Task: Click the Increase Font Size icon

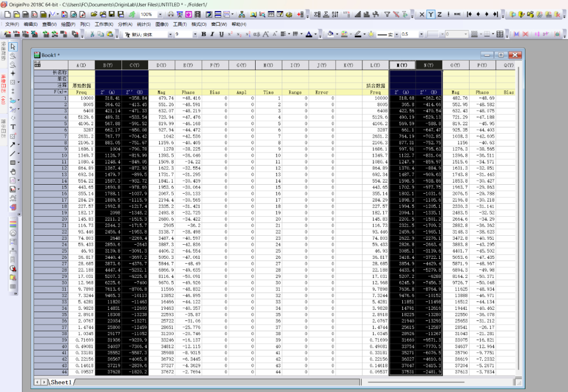Action: (266, 34)
